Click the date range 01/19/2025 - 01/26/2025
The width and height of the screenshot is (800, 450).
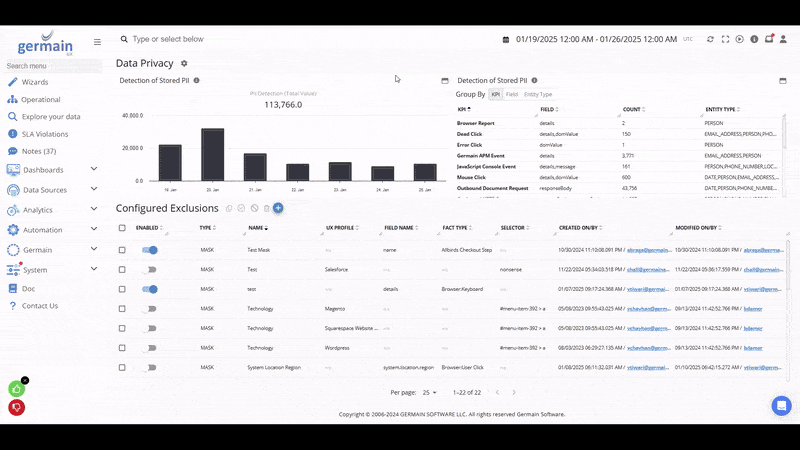click(x=596, y=39)
